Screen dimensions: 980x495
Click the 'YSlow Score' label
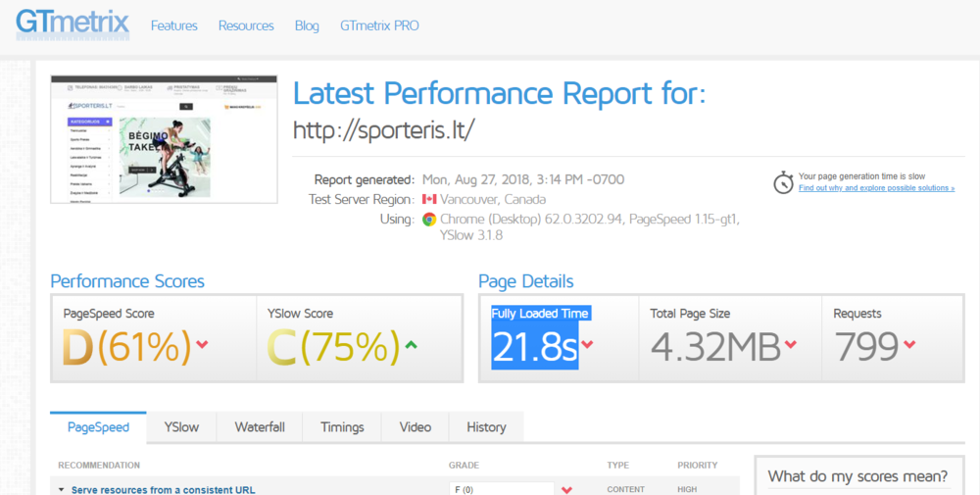tap(300, 314)
